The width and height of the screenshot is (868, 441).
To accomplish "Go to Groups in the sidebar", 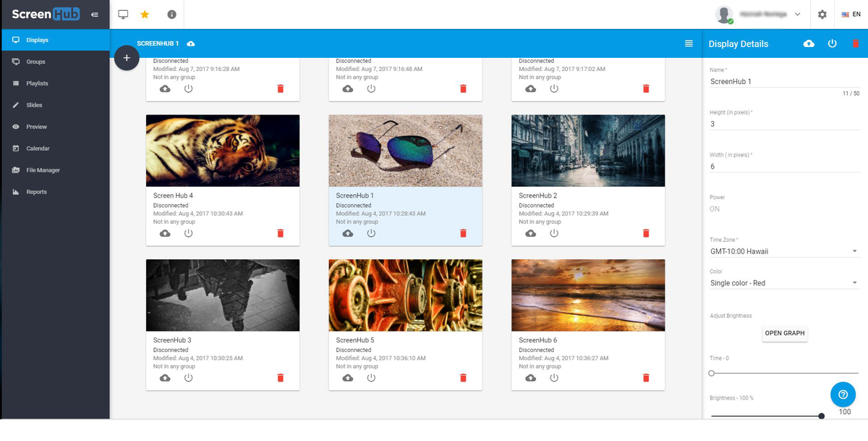I will 55,62.
